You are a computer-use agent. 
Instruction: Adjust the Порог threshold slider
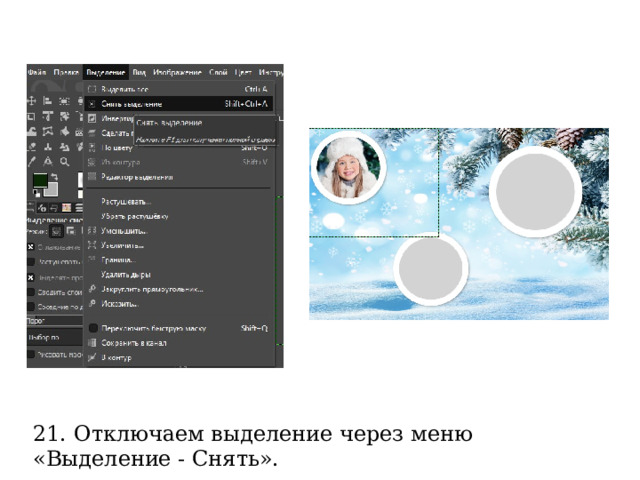(x=55, y=321)
